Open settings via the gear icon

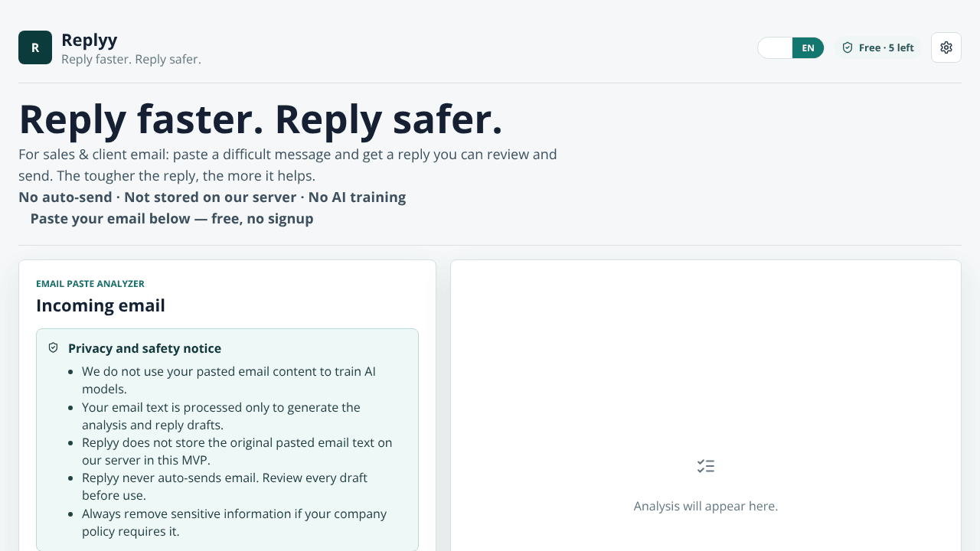[946, 47]
